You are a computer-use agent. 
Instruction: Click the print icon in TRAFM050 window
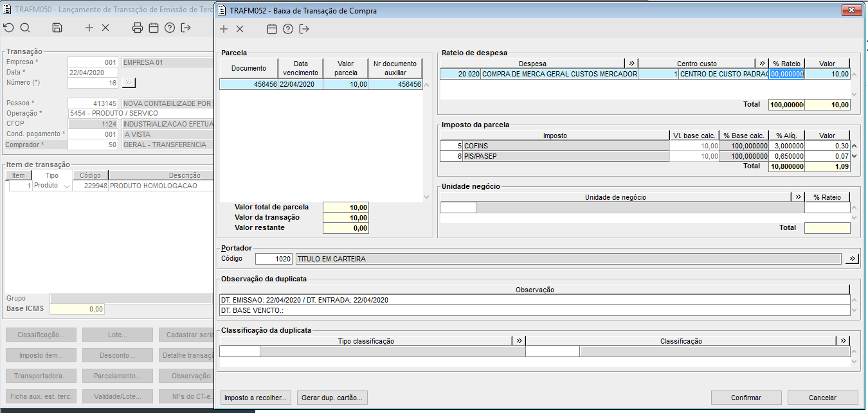[138, 28]
